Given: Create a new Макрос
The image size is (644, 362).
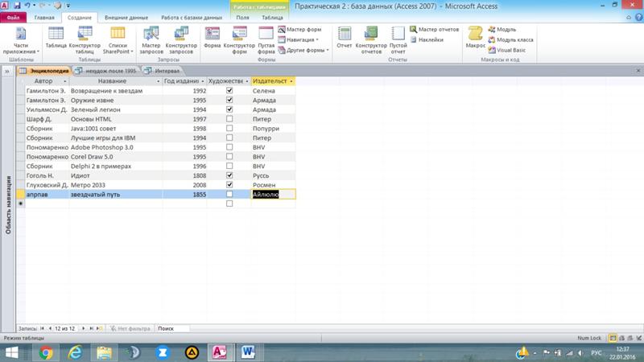Looking at the screenshot, I should coord(475,38).
